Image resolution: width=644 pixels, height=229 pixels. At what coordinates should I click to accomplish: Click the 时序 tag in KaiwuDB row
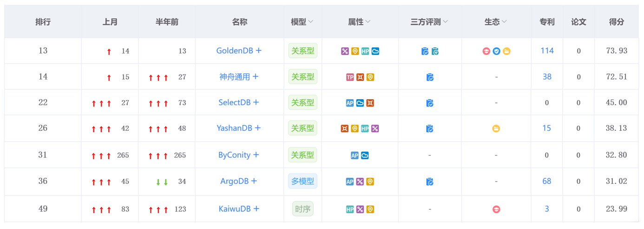(x=302, y=209)
